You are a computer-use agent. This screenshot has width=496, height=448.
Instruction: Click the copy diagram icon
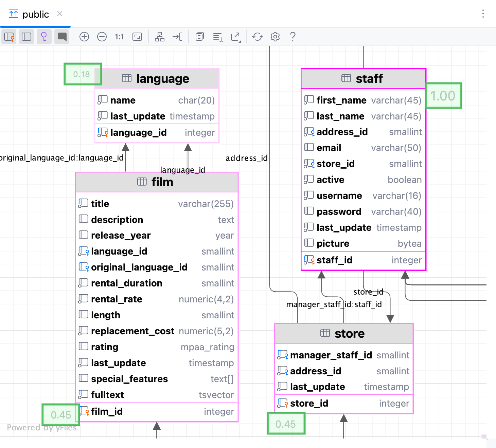coord(199,37)
